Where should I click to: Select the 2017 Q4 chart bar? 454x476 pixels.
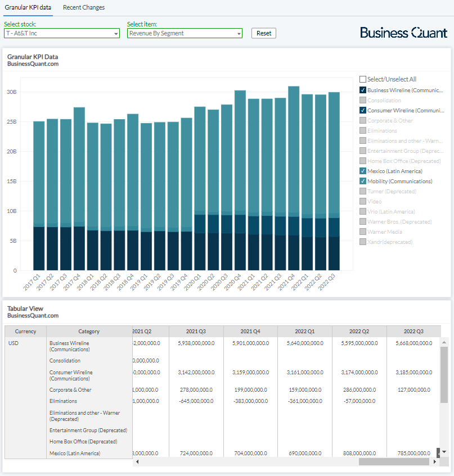pyautogui.click(x=79, y=189)
